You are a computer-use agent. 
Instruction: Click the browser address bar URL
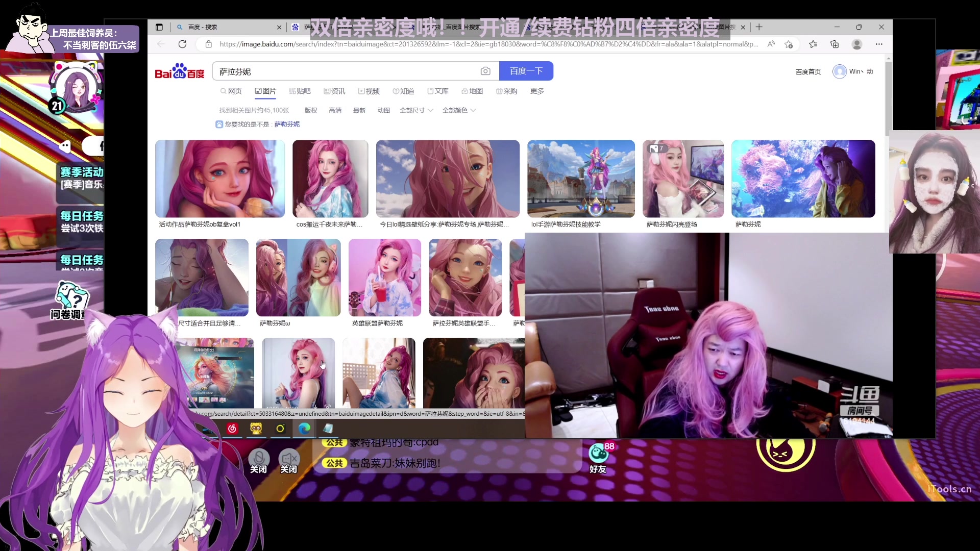[488, 44]
